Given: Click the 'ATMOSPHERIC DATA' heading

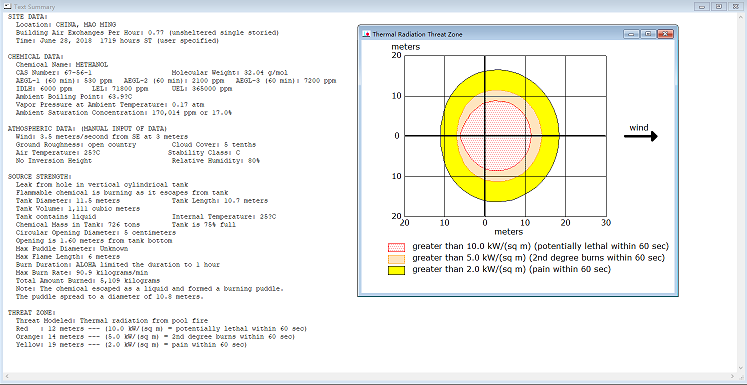Looking at the screenshot, I should 88,129.
